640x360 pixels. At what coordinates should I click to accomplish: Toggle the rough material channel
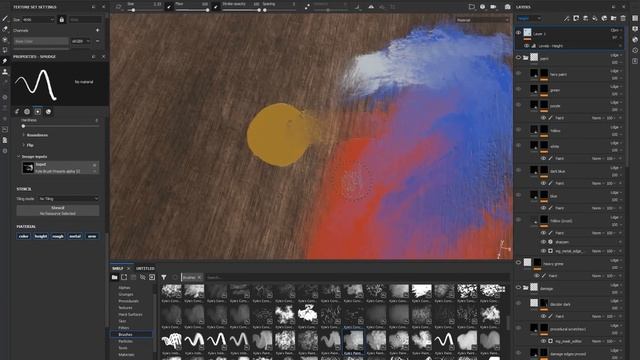(x=58, y=236)
